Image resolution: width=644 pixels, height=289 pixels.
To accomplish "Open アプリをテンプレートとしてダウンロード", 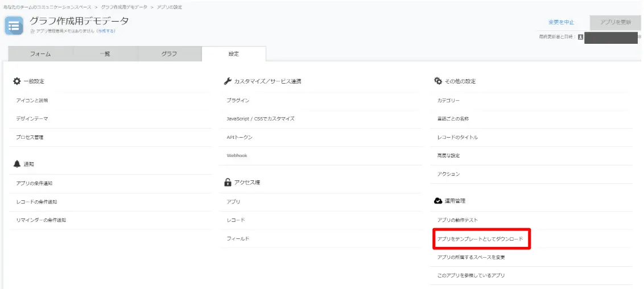I will 480,239.
